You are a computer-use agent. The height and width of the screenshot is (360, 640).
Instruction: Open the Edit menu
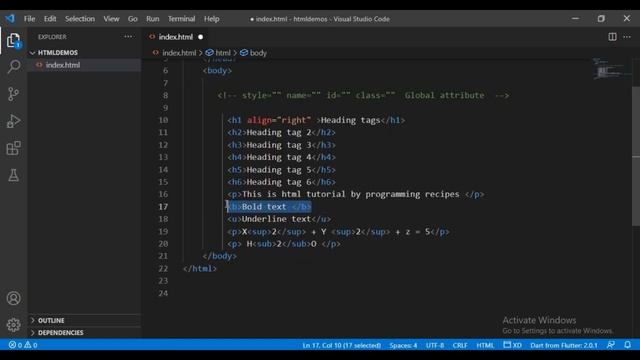click(x=50, y=19)
